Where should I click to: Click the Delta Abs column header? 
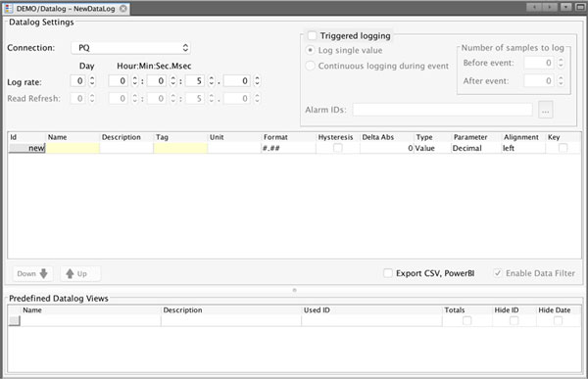tap(387, 137)
